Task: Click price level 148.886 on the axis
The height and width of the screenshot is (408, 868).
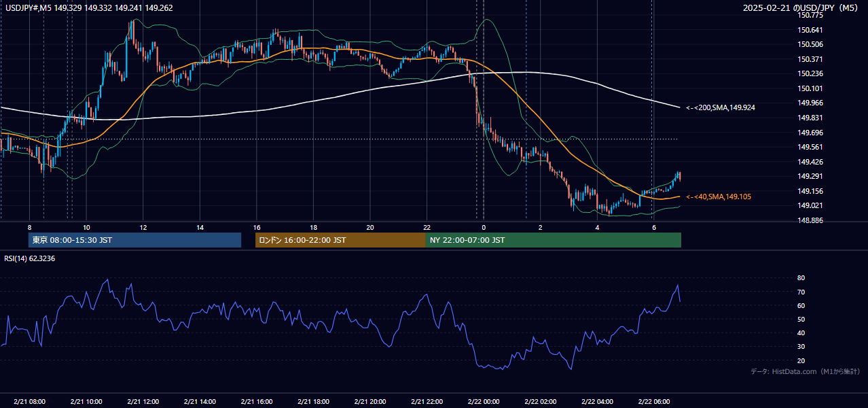Action: pos(810,220)
